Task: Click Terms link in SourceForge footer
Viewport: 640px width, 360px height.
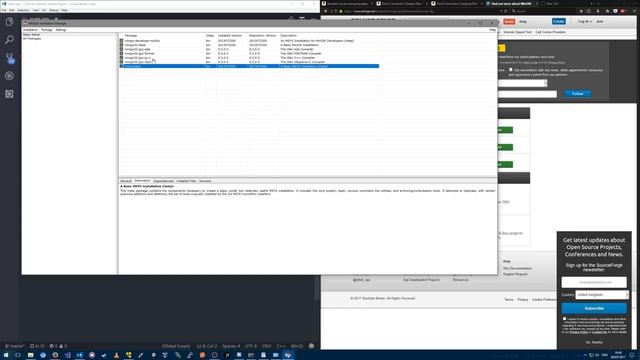Action: (509, 300)
